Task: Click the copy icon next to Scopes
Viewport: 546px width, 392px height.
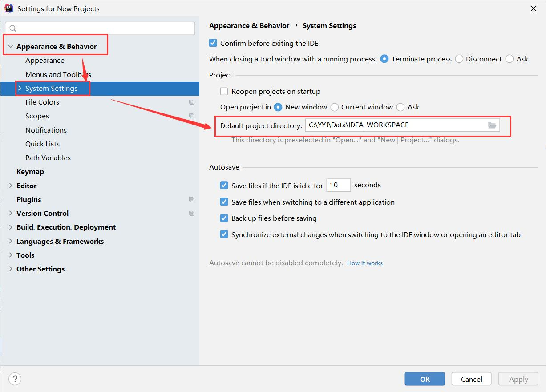Action: pos(191,116)
